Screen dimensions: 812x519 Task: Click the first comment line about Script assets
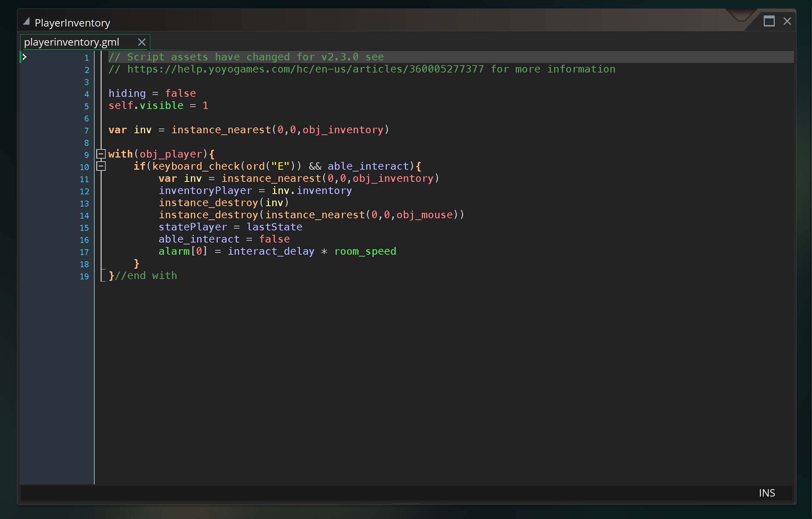click(246, 57)
